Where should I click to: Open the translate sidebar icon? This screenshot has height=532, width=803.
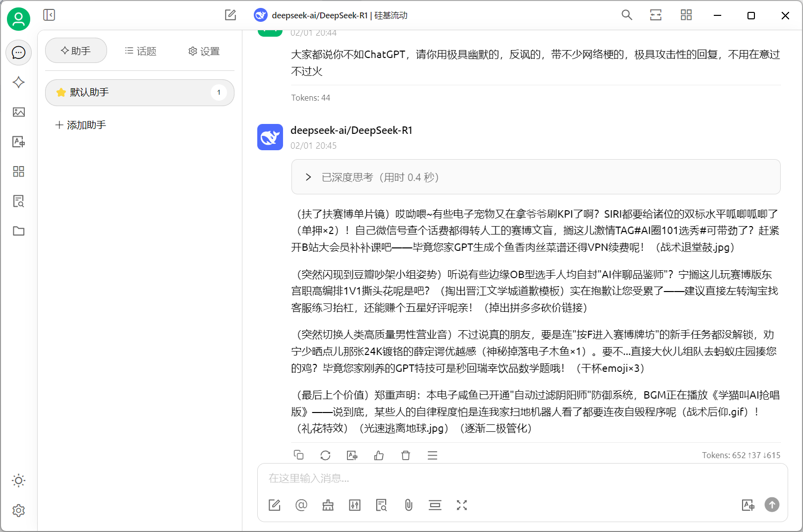point(19,142)
